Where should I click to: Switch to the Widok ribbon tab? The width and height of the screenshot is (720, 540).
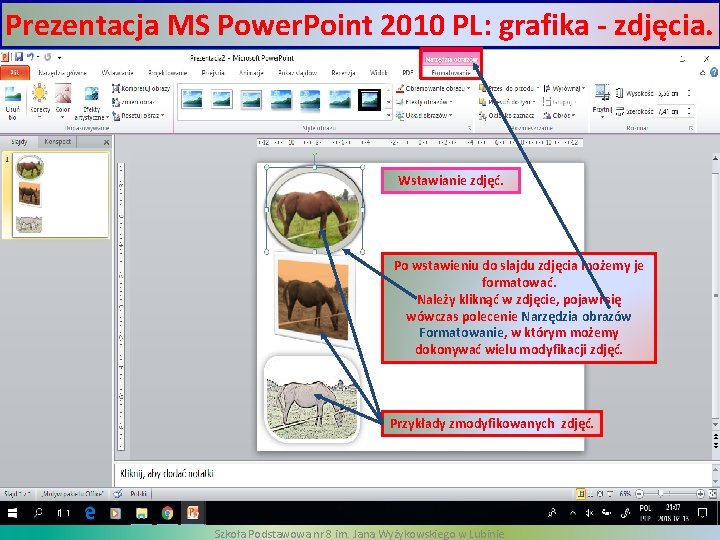378,73
